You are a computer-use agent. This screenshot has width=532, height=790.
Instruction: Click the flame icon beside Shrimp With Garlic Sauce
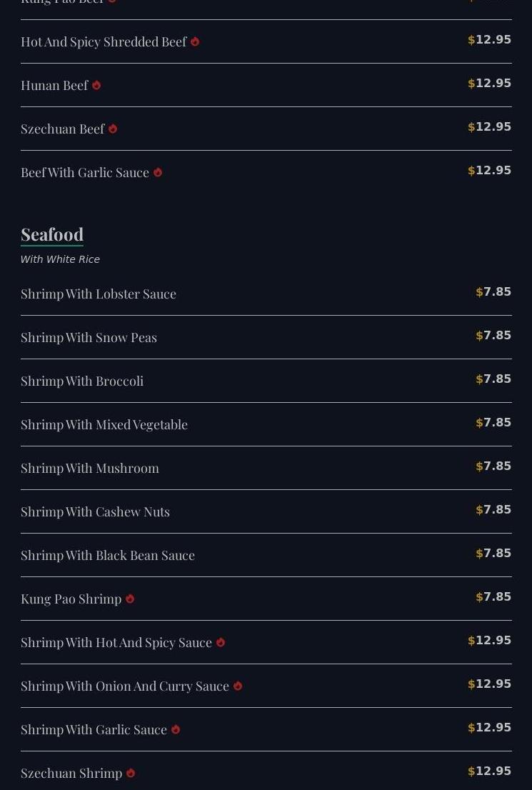[x=176, y=729]
